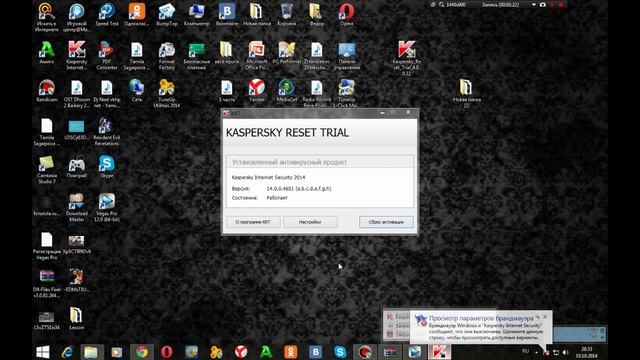Open MediaGet desktop shortcut

[x=287, y=90]
